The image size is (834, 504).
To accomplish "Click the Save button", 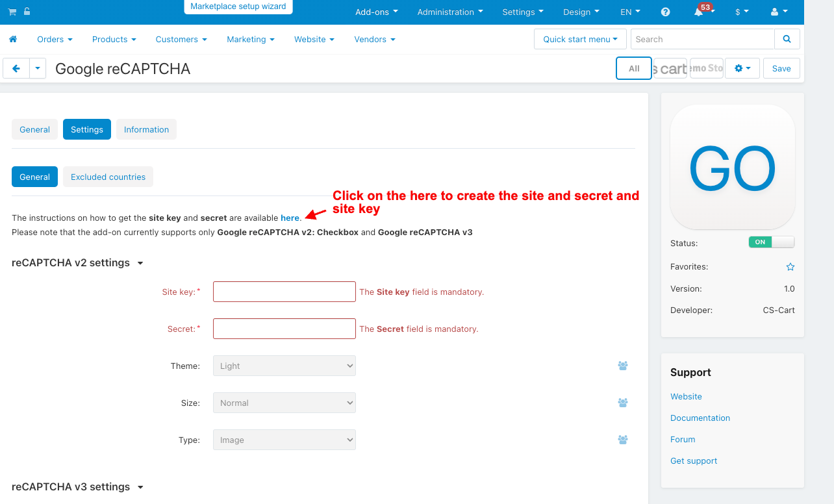I will 781,68.
